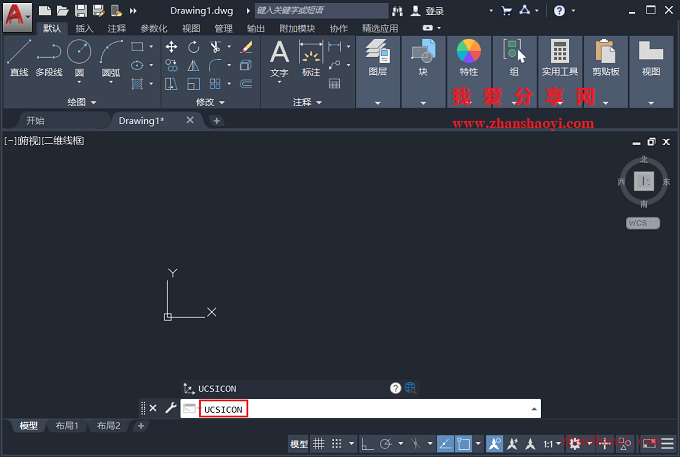Click the Open file folder icon

coord(62,11)
